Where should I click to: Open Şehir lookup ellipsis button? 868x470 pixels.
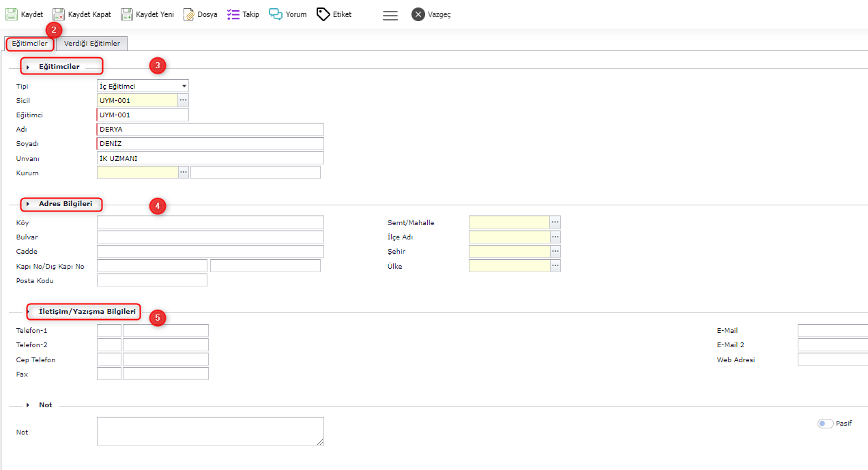555,251
